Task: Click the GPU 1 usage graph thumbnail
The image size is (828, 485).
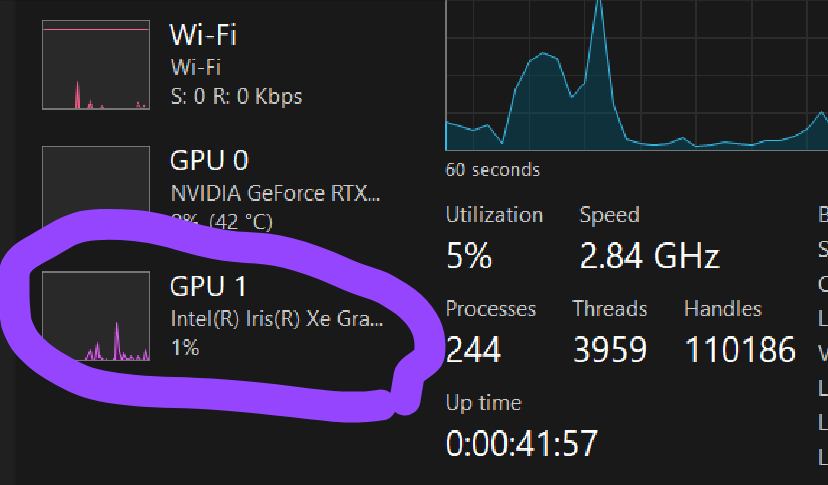Action: pyautogui.click(x=96, y=315)
